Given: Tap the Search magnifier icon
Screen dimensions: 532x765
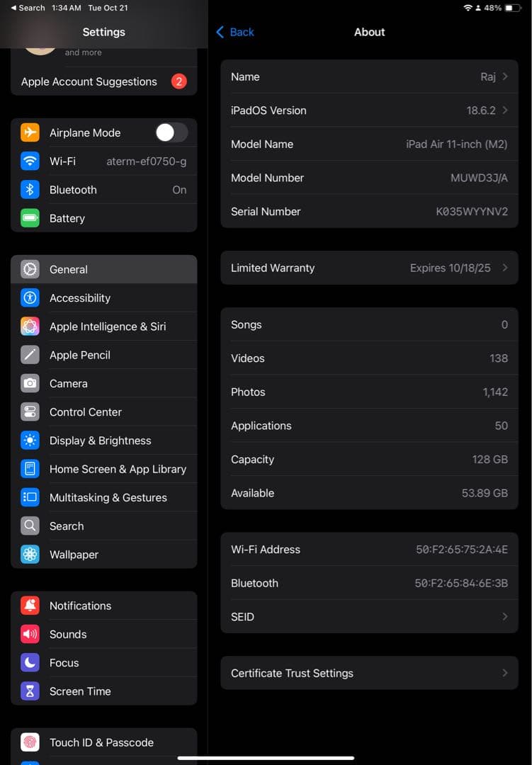Looking at the screenshot, I should point(30,526).
